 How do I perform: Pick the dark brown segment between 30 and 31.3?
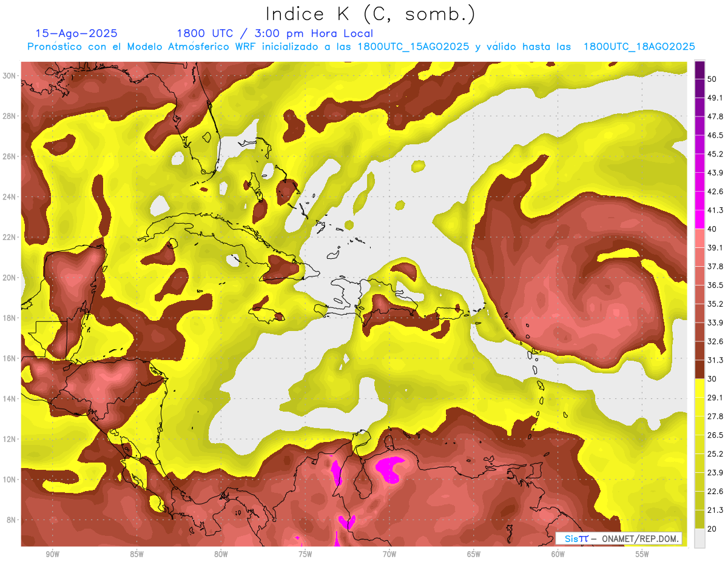pyautogui.click(x=699, y=369)
